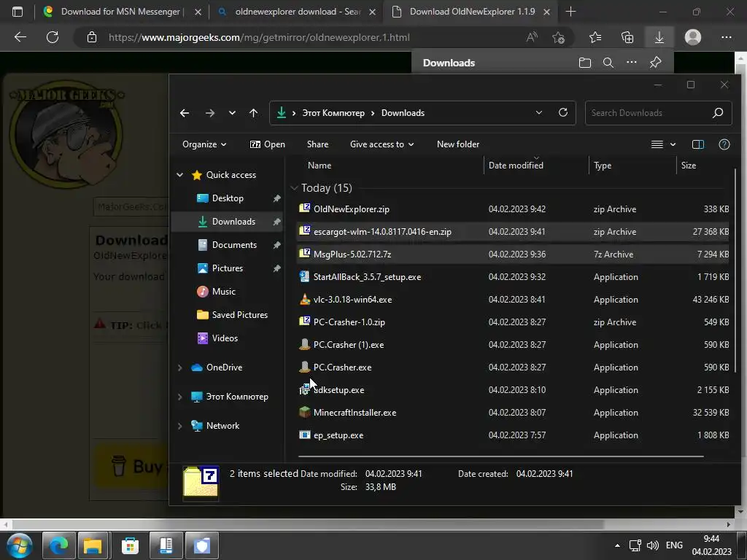Viewport: 747px width, 560px height.
Task: Open Windows Start button
Action: point(20,545)
